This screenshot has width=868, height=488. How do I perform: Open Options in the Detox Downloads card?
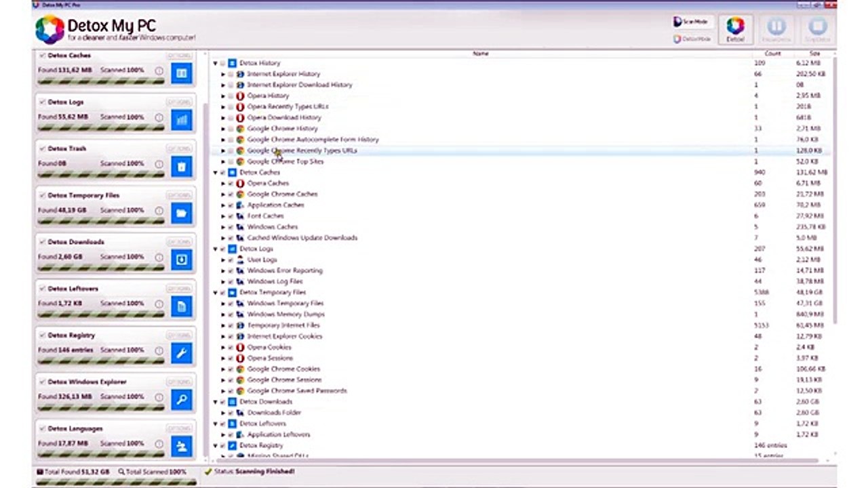(179, 242)
